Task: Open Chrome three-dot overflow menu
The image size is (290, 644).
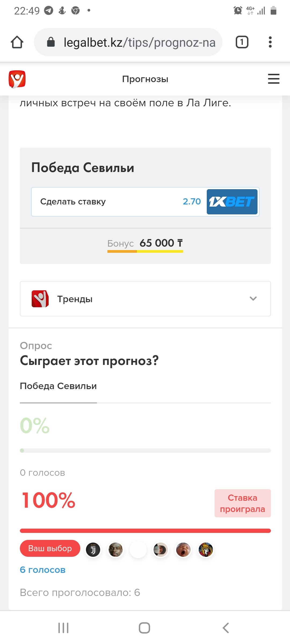Action: pyautogui.click(x=270, y=42)
